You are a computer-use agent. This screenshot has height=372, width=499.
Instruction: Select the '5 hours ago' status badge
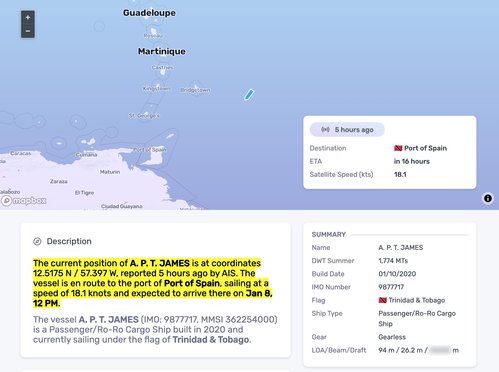347,130
